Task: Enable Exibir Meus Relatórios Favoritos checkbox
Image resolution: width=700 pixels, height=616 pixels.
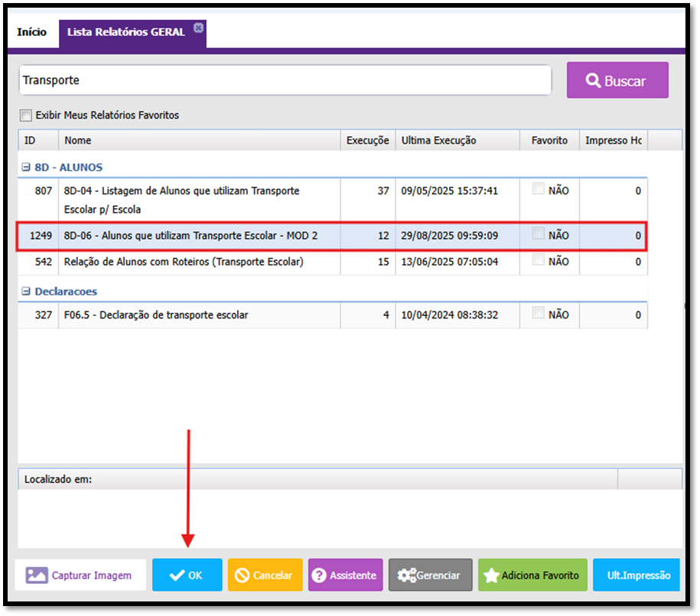Action: click(27, 116)
